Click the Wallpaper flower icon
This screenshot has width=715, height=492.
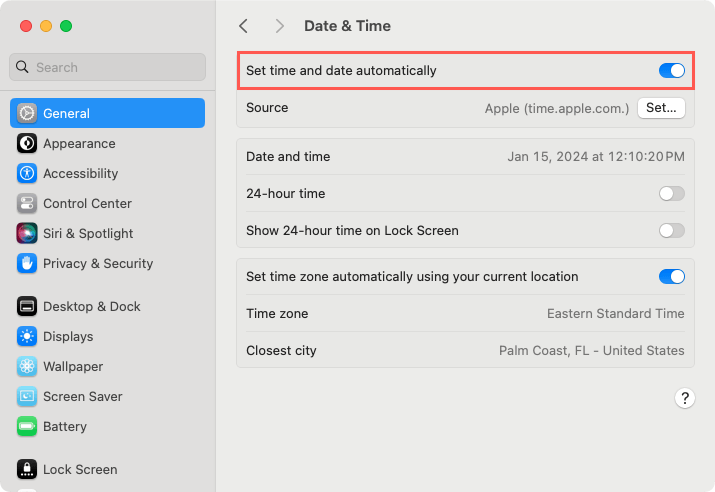coord(27,366)
